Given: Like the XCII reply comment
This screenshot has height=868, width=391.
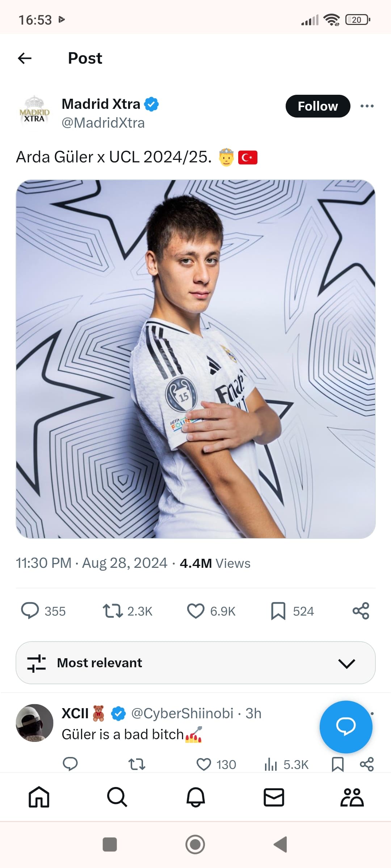Looking at the screenshot, I should [x=204, y=764].
